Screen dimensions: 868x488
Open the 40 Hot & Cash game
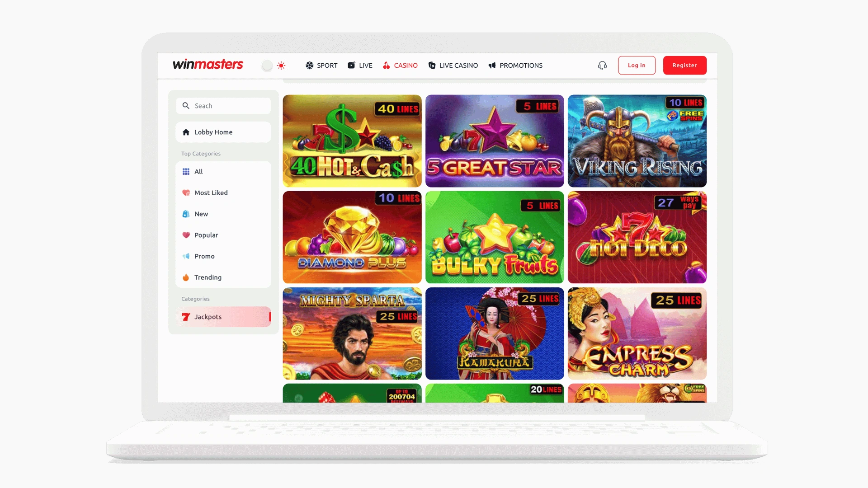point(352,141)
